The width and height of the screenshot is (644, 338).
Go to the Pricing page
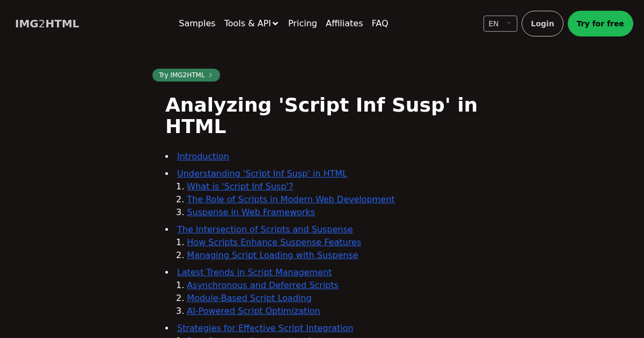pos(302,24)
